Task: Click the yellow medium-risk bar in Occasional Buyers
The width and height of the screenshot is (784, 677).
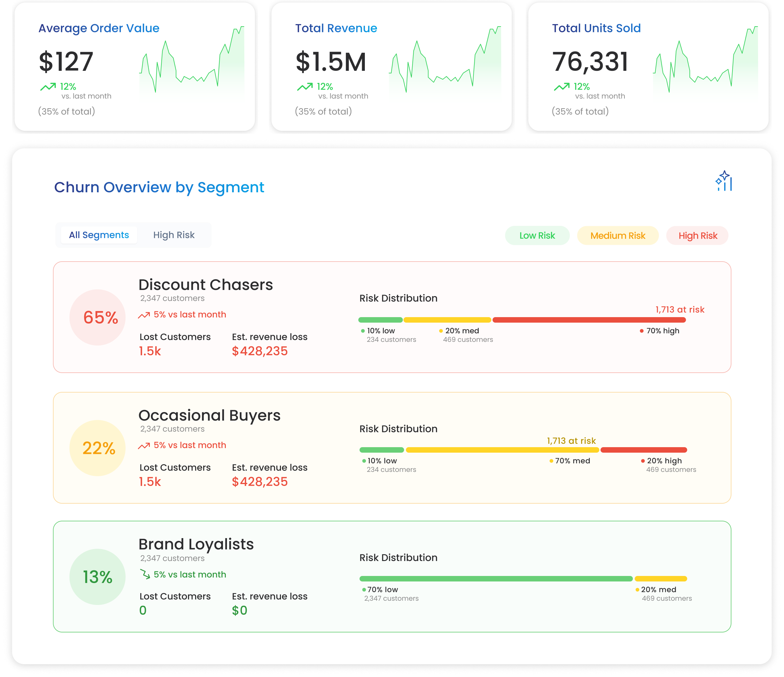Action: (x=502, y=450)
